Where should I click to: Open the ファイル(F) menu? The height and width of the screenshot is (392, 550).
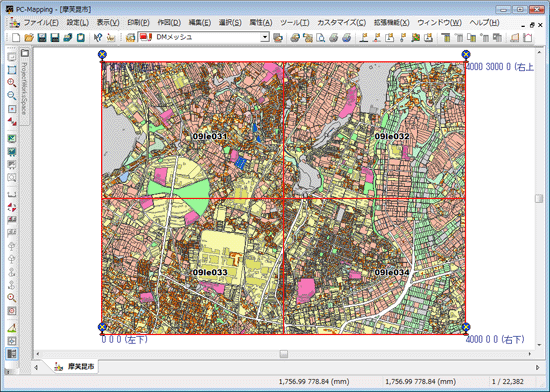click(x=41, y=23)
